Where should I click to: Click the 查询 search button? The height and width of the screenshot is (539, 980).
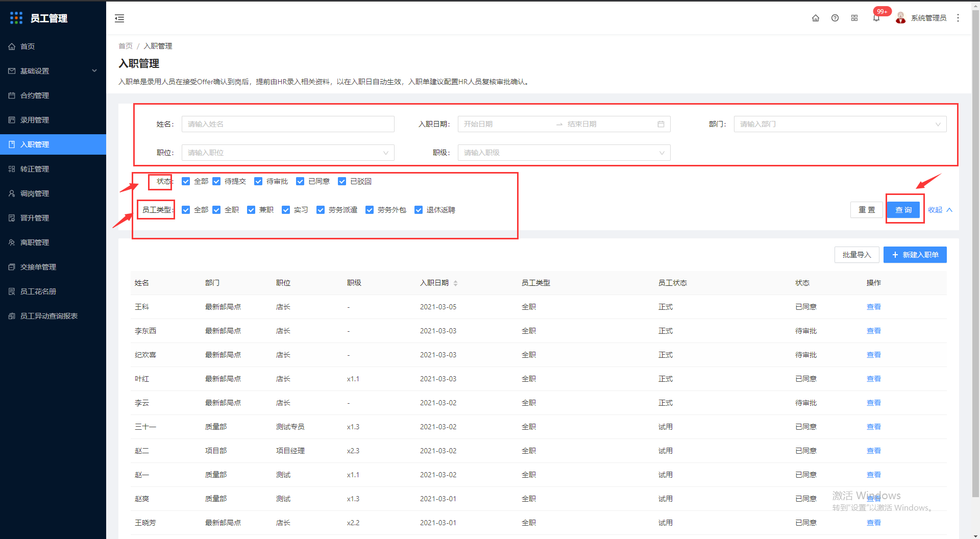[x=903, y=210]
